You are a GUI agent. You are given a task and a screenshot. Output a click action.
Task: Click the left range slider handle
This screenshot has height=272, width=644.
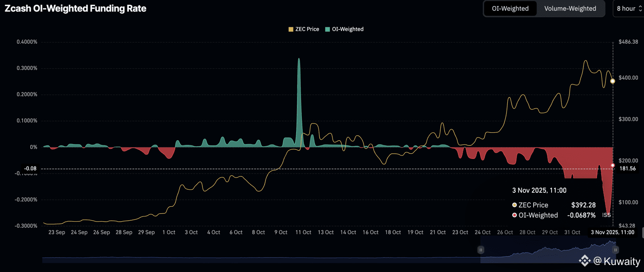click(481, 250)
